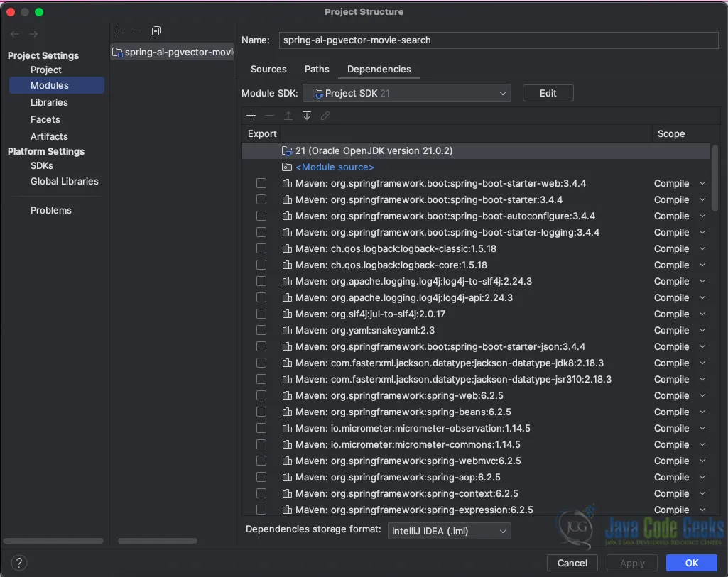Viewport: 728px width, 577px height.
Task: Go back with the left arrow
Action: click(x=15, y=34)
